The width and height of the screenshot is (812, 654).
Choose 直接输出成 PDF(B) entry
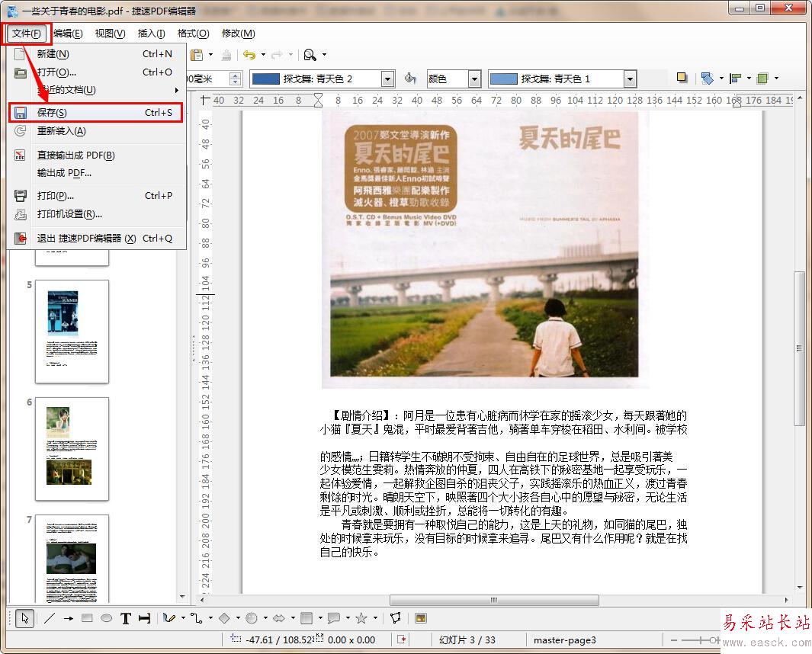[96, 155]
